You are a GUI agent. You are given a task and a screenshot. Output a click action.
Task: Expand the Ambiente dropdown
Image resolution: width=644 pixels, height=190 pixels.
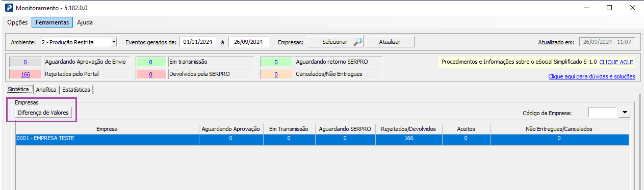pyautogui.click(x=114, y=42)
